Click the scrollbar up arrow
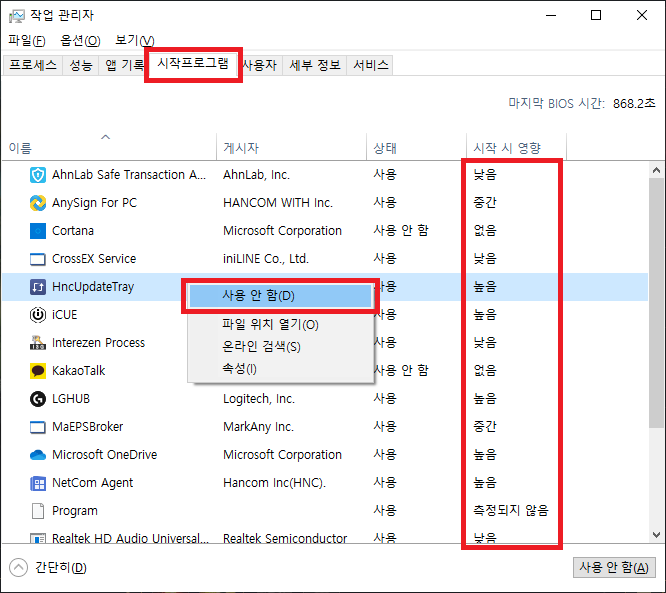The image size is (666, 593). coord(656,170)
